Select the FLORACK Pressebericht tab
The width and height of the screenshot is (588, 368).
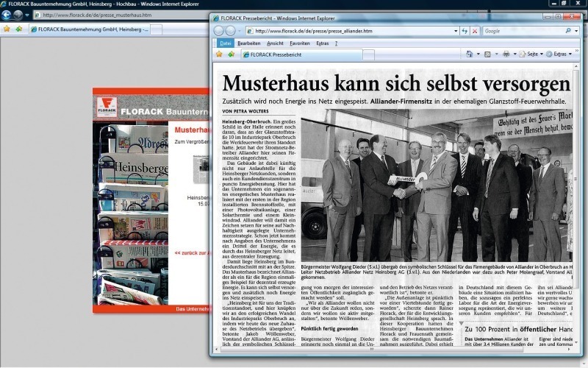(301, 54)
